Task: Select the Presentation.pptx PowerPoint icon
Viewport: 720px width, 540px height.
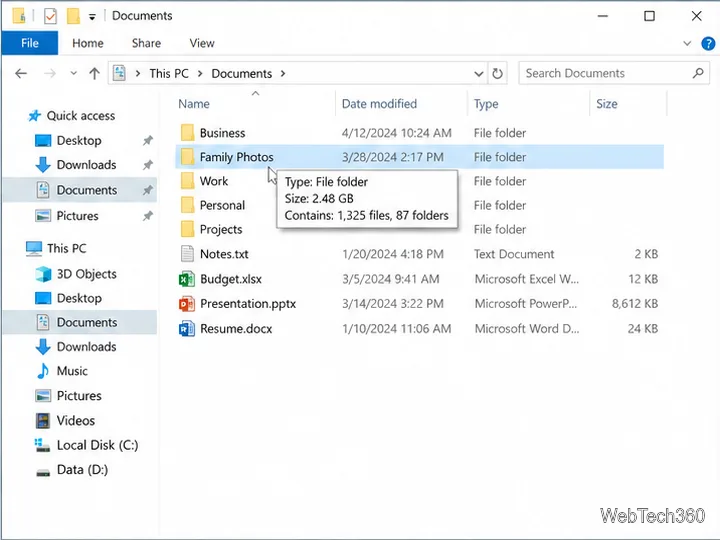Action: click(x=187, y=304)
